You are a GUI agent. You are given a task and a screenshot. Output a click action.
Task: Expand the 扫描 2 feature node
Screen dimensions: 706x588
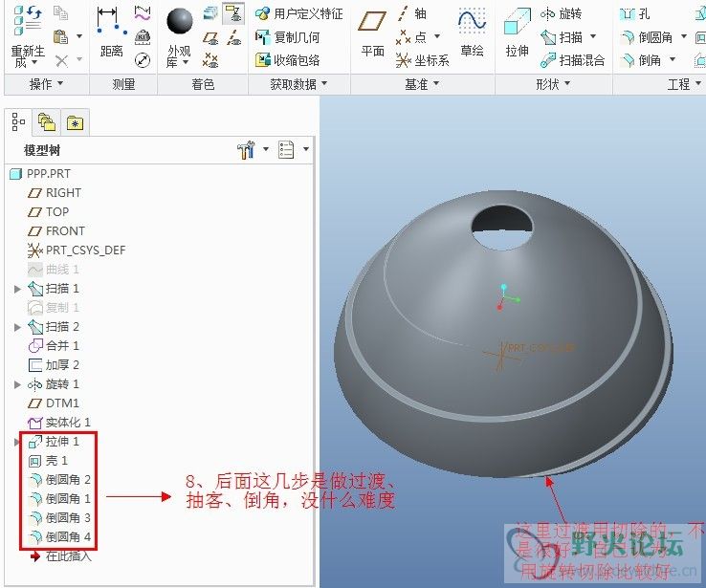pyautogui.click(x=17, y=327)
